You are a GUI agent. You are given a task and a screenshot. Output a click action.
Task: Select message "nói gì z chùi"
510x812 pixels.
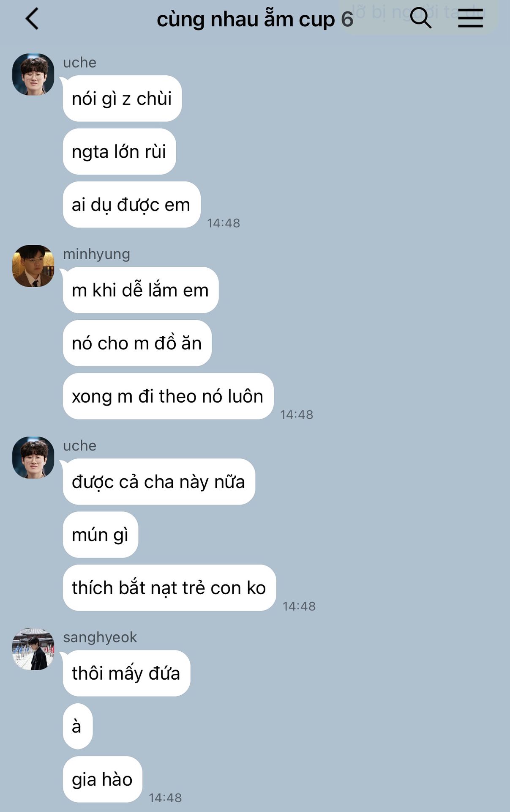(x=122, y=99)
